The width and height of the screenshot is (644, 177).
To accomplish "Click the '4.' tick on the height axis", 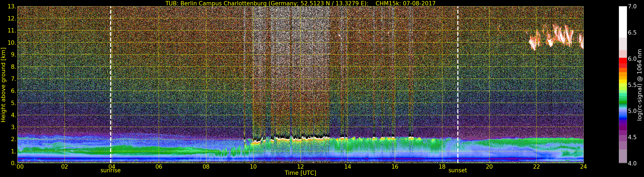I will click(14, 115).
